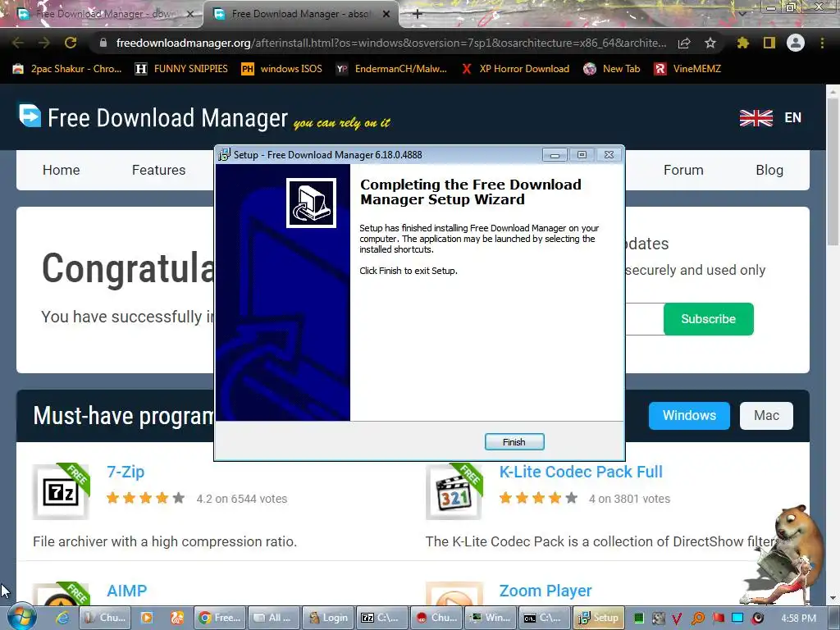Switch to 7-Zip 'C:\...' taskbar window
Screen dimensions: 840x630
pyautogui.click(x=382, y=618)
